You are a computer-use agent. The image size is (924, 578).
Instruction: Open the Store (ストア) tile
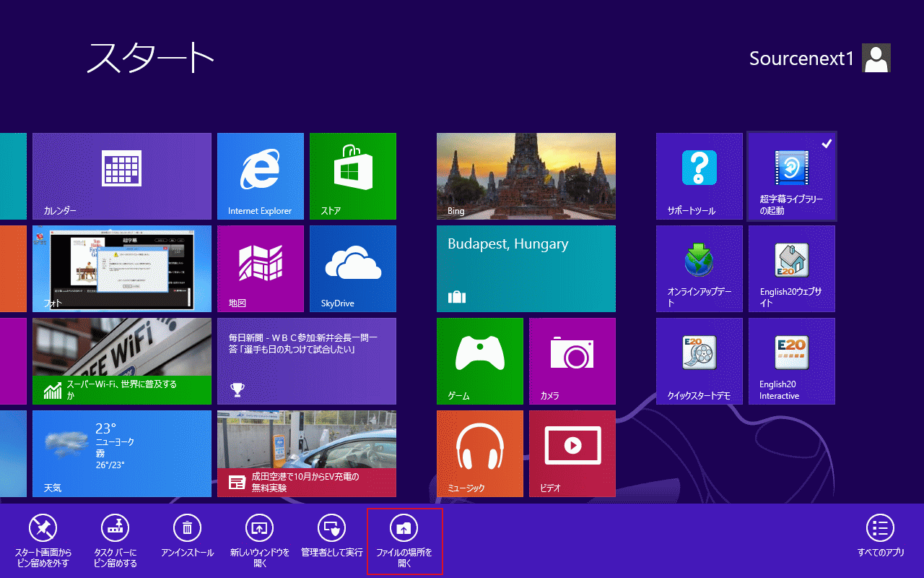tap(353, 176)
